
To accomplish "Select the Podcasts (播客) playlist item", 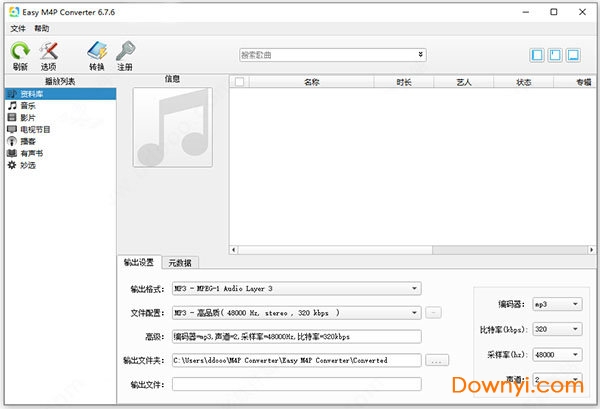I will click(x=60, y=141).
